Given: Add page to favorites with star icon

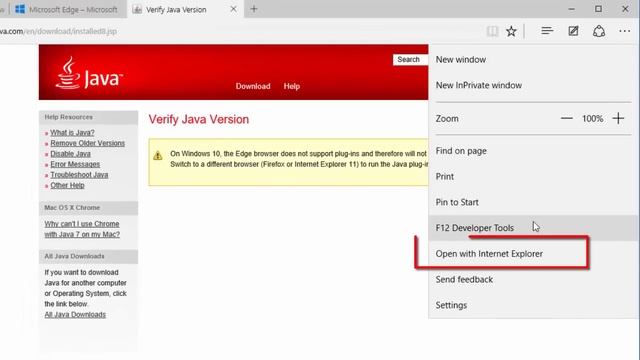Looking at the screenshot, I should (x=511, y=31).
